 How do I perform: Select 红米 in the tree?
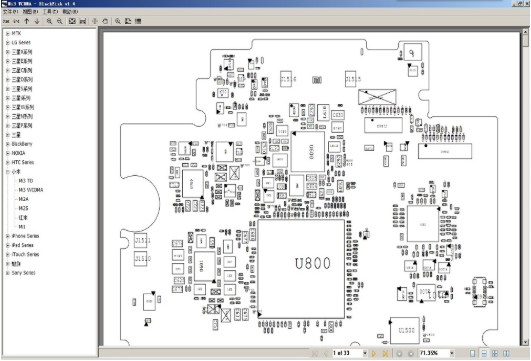coord(23,218)
